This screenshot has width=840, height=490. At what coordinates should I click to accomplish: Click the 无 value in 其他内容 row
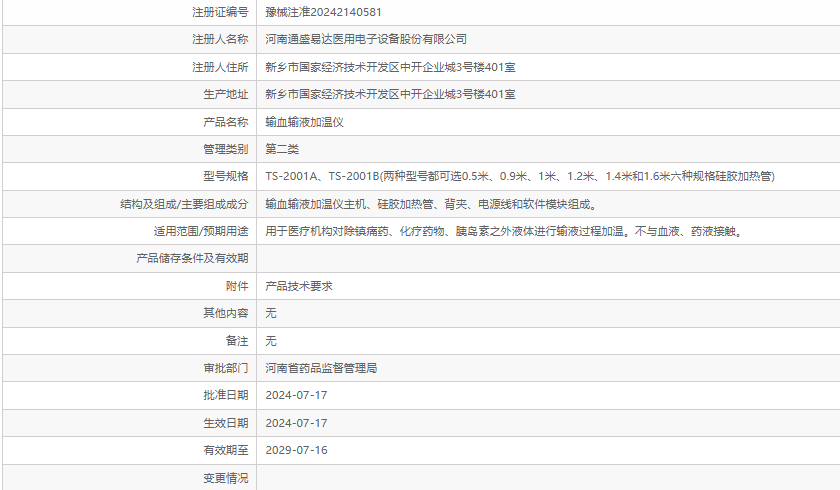[x=271, y=313]
